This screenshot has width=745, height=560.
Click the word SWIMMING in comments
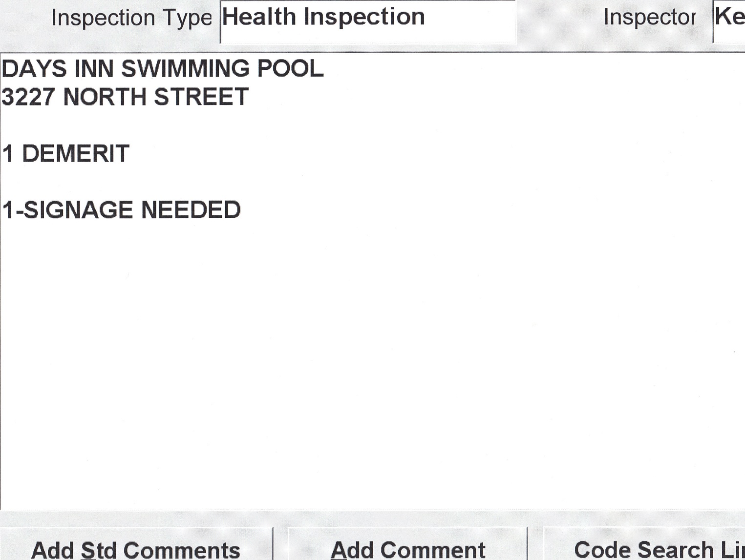(x=188, y=68)
